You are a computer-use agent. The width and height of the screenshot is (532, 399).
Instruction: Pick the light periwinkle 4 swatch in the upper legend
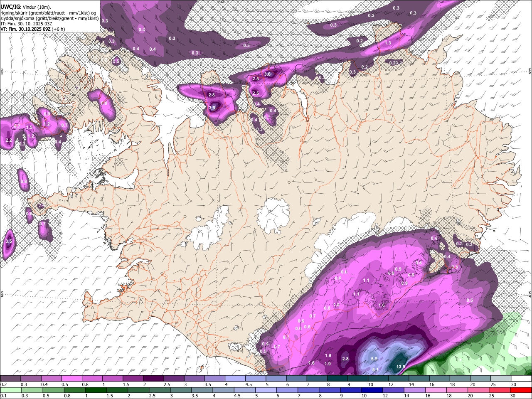235,379
